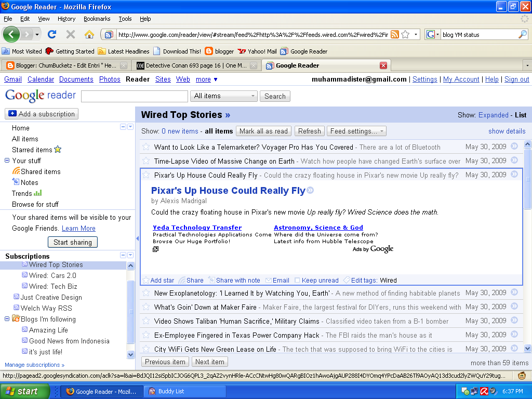Click Share with note on Pixar story
The image size is (532, 399).
click(x=234, y=280)
